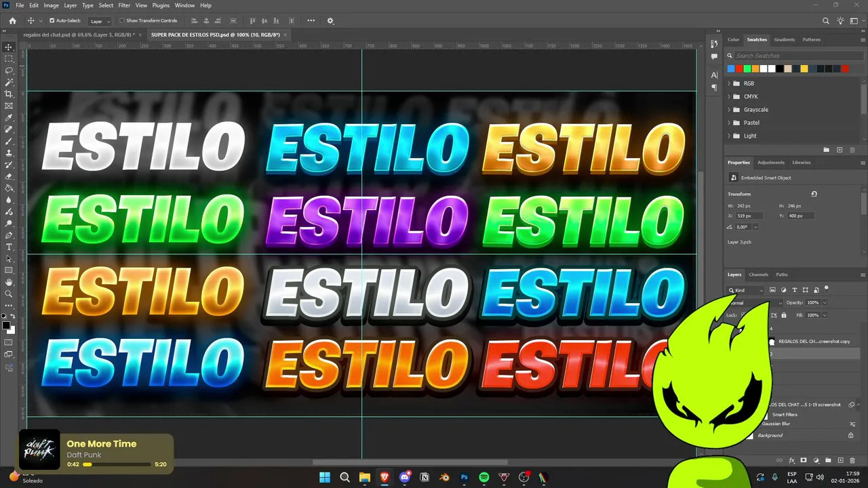Click the search icon at top right

(826, 20)
